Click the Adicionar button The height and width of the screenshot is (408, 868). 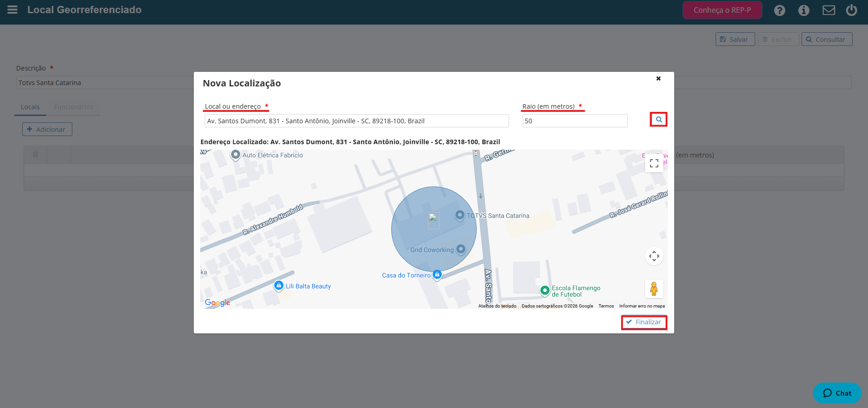tap(47, 129)
